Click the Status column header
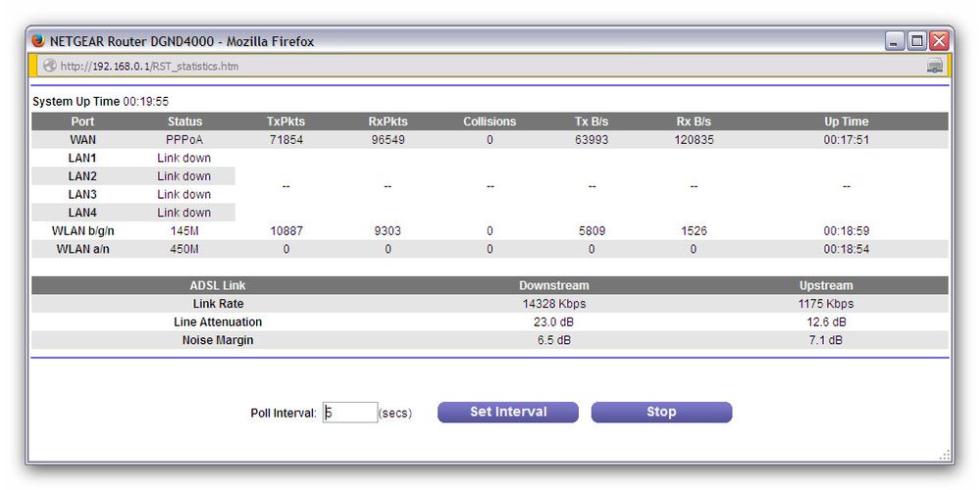Viewport: 980px width, 490px height. pyautogui.click(x=184, y=122)
